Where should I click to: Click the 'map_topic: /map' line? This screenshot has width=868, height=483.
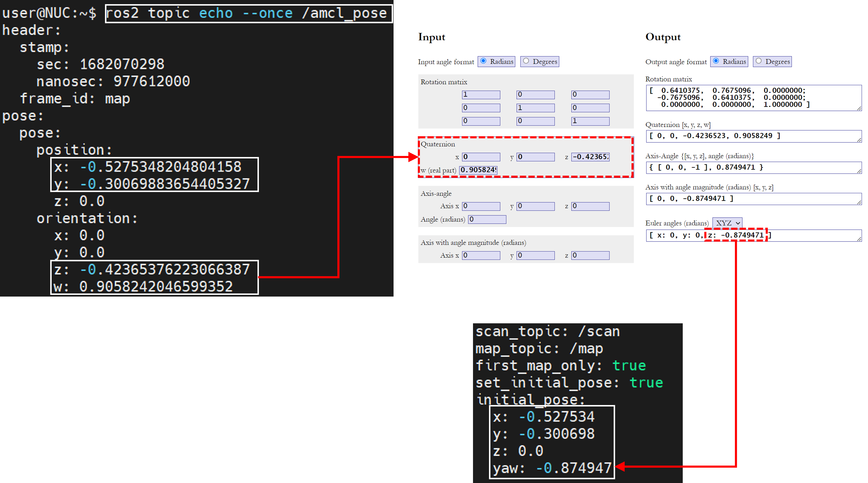click(x=539, y=349)
